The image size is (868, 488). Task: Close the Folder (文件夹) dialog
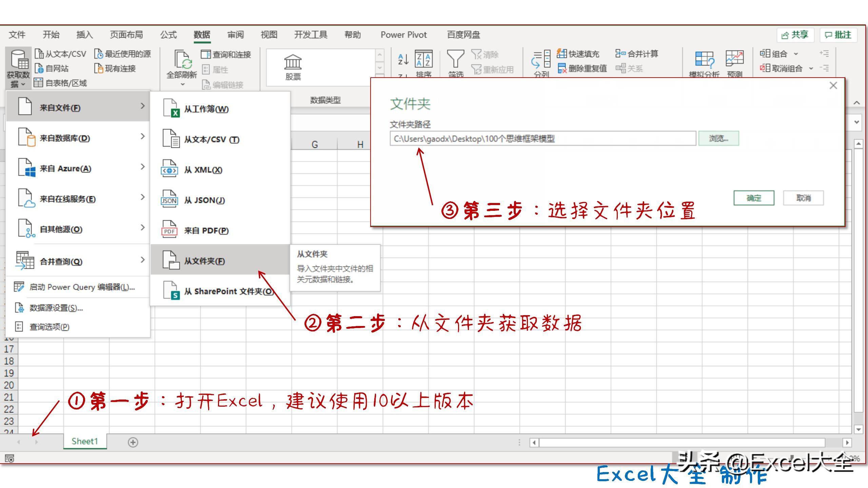833,85
